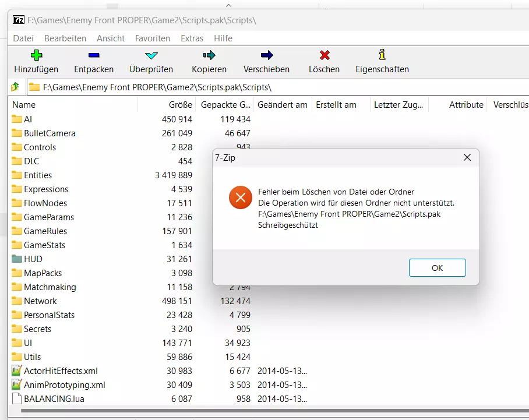Select the Controls folder icon

pos(16,147)
